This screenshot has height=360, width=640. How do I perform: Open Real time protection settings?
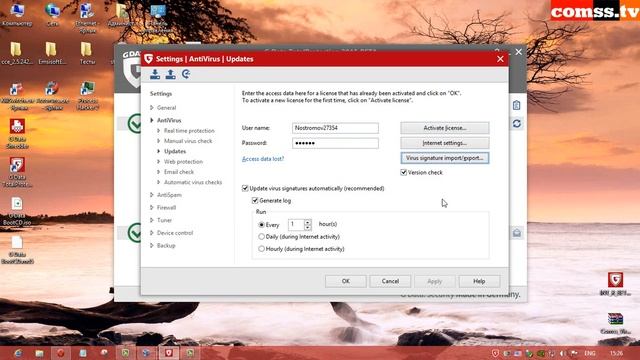(189, 131)
